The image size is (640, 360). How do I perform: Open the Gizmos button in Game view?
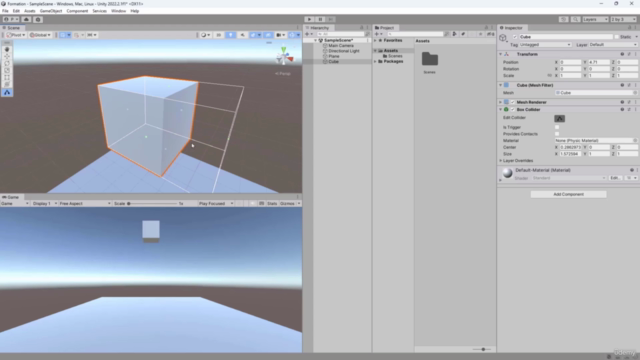pos(287,203)
